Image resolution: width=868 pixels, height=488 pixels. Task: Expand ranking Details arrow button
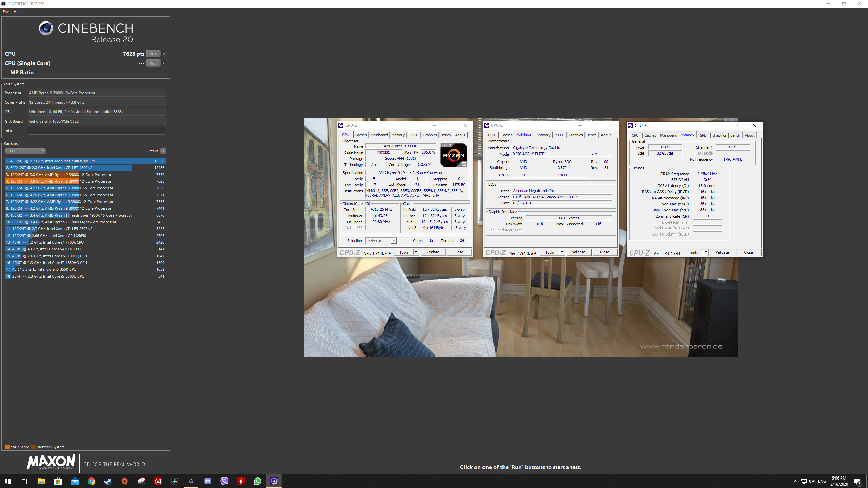[163, 151]
